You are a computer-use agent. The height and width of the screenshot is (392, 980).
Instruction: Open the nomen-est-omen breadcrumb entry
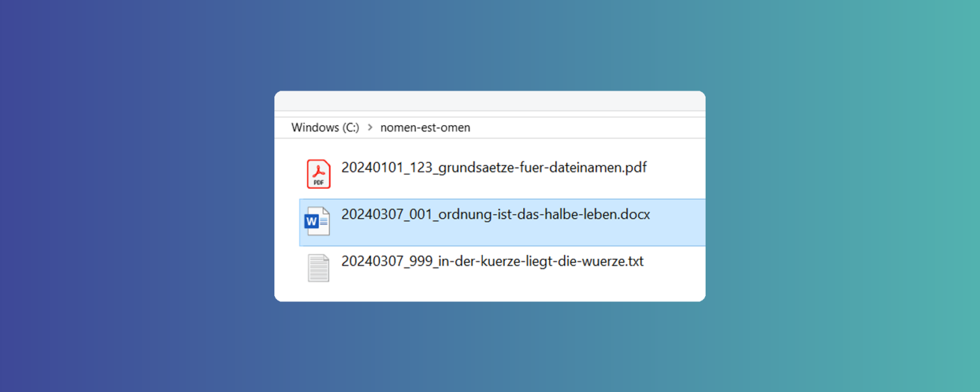coord(424,128)
